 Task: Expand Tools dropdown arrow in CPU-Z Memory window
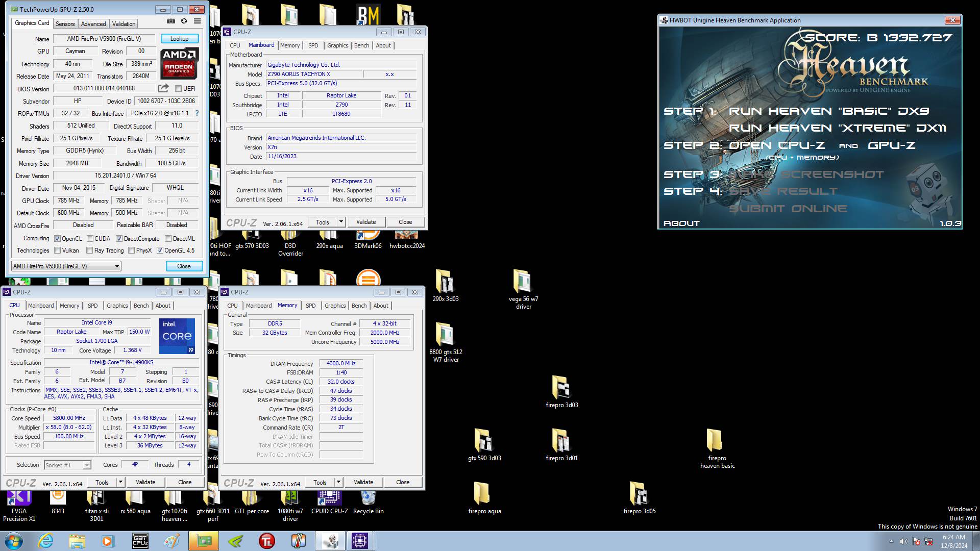tap(338, 482)
